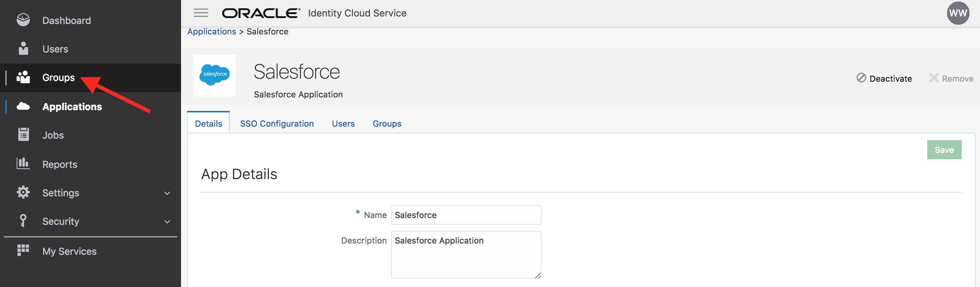
Task: Click the Remove button label
Action: [958, 79]
